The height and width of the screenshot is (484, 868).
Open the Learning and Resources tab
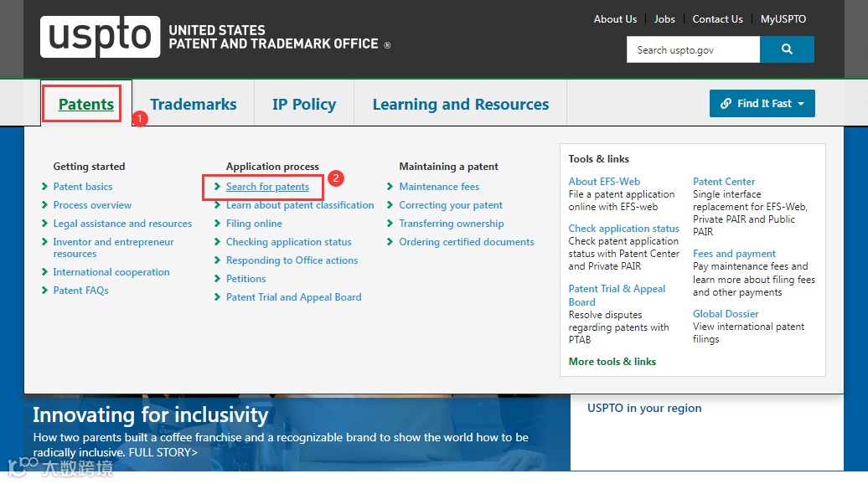tap(461, 104)
